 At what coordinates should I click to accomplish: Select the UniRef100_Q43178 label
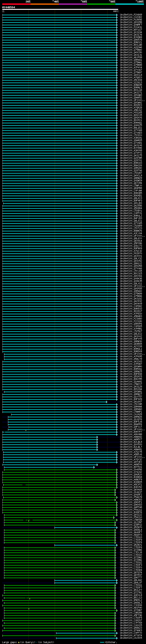pyautogui.click(x=131, y=35)
